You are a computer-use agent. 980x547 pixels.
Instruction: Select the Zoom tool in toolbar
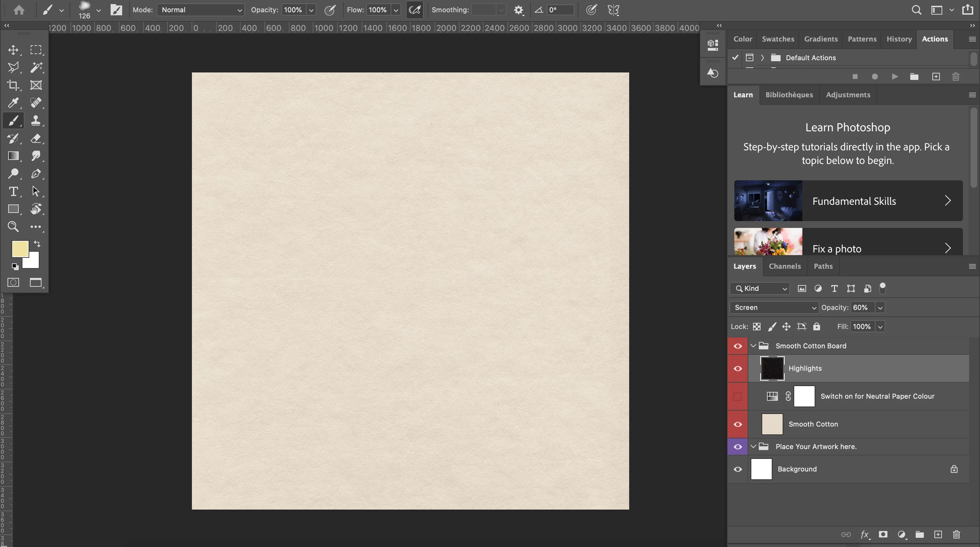coord(13,227)
